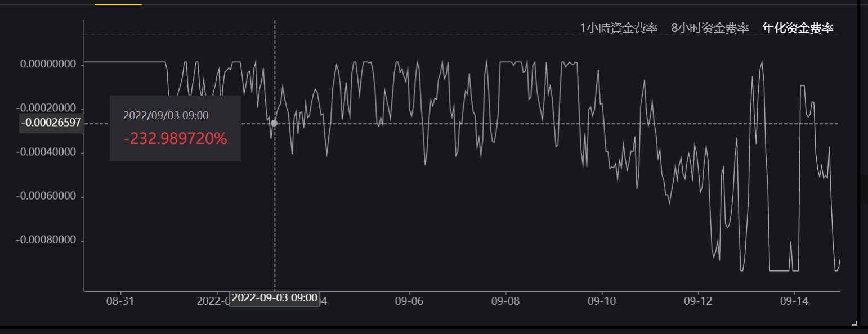Click the -0.00040000 y-axis label

46,152
